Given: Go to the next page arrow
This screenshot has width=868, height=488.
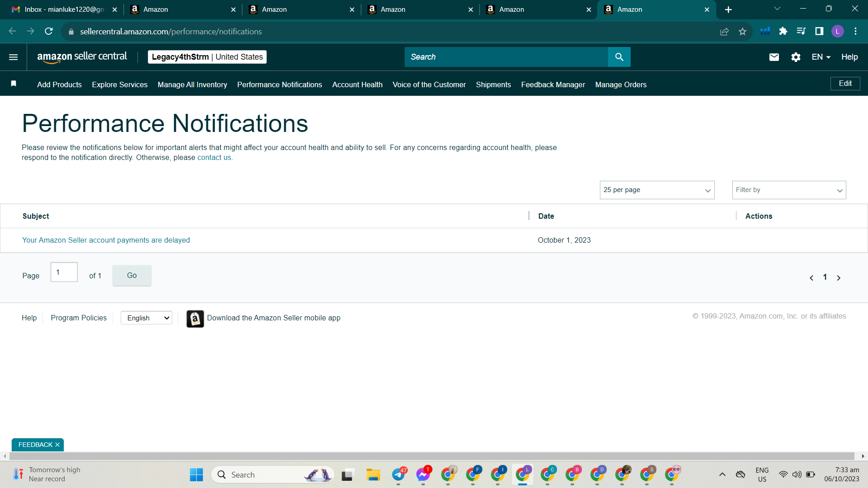Looking at the screenshot, I should point(839,278).
